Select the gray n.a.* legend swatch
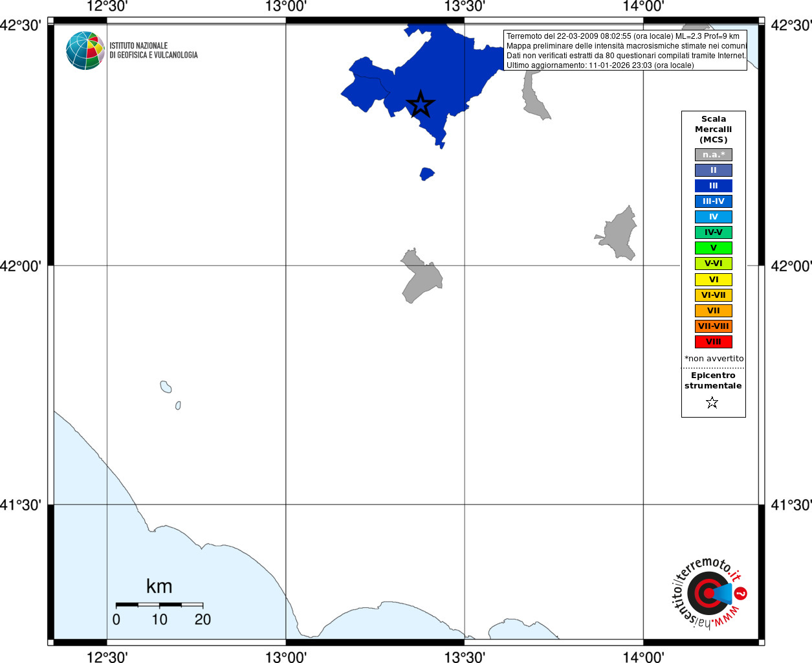812x663 pixels. coord(714,155)
